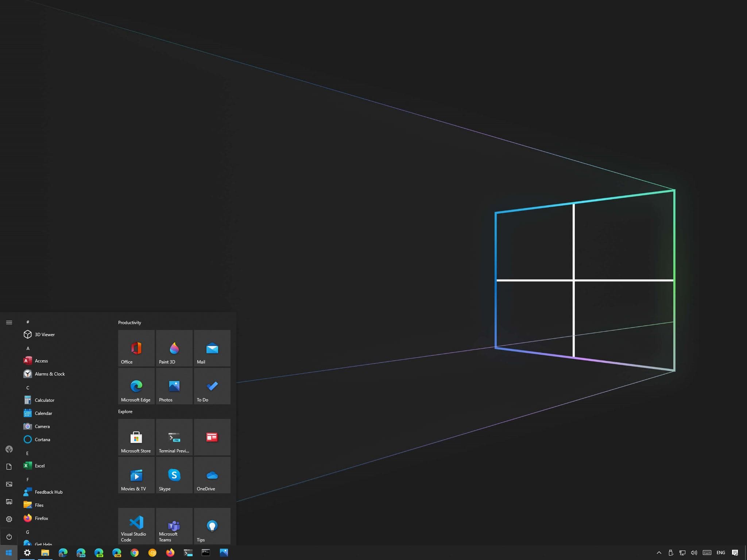Screen dimensions: 747x560
Task: Launch the Skype tile
Action: click(x=174, y=475)
